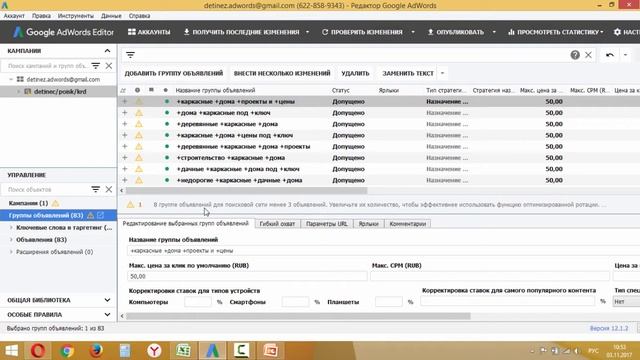Switch to Ярлыки tab
Viewport: 640px width, 360px height.
(369, 224)
